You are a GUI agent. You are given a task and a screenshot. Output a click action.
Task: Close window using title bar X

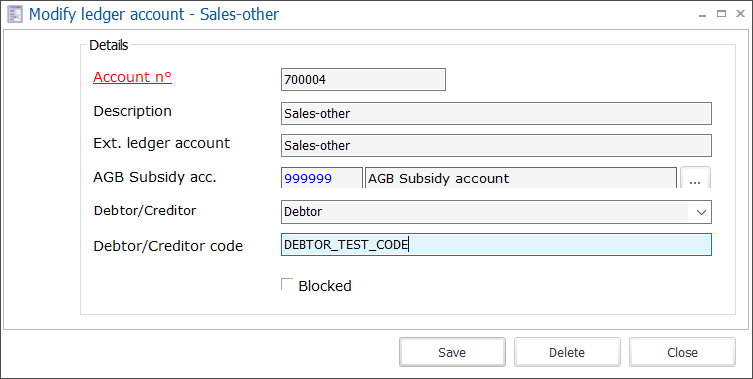[741, 14]
